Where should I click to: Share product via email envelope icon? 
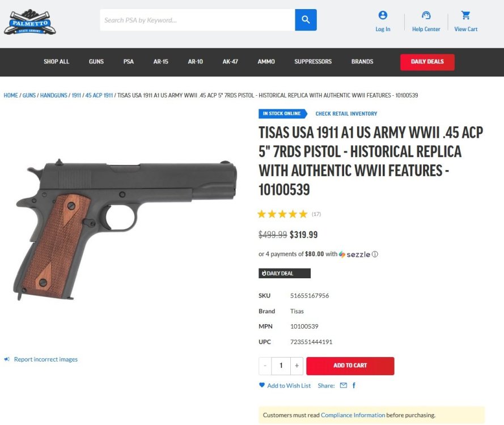(344, 385)
